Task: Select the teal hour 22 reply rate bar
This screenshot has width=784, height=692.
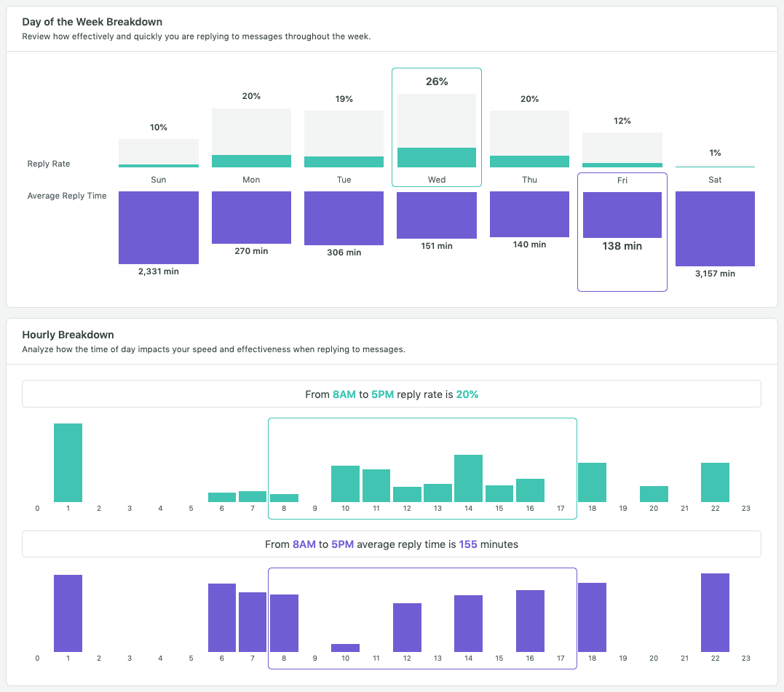Action: click(715, 482)
